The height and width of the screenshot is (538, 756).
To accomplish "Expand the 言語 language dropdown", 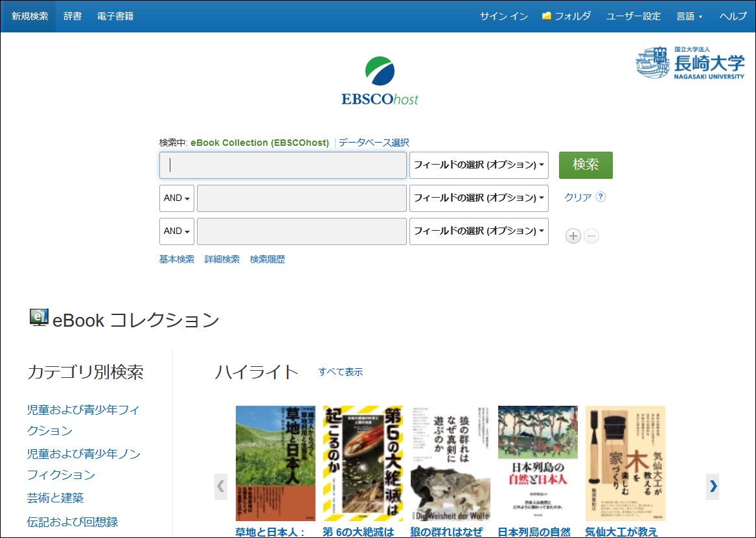I will (x=689, y=16).
